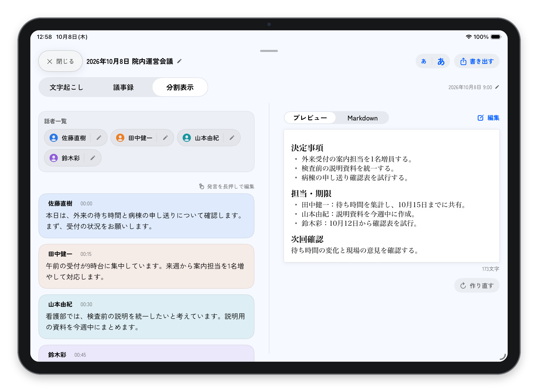Open 田中健一 speaker chip
The width and height of the screenshot is (538, 392).
142,138
